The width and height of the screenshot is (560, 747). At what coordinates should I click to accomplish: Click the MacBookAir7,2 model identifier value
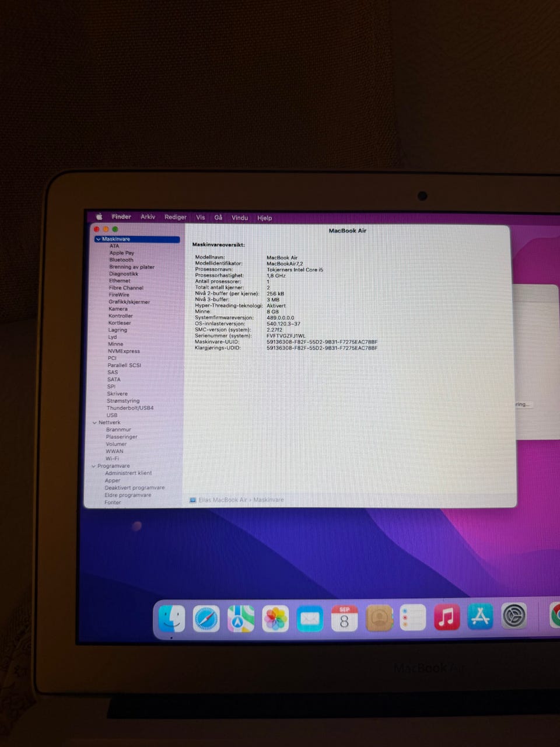point(285,264)
